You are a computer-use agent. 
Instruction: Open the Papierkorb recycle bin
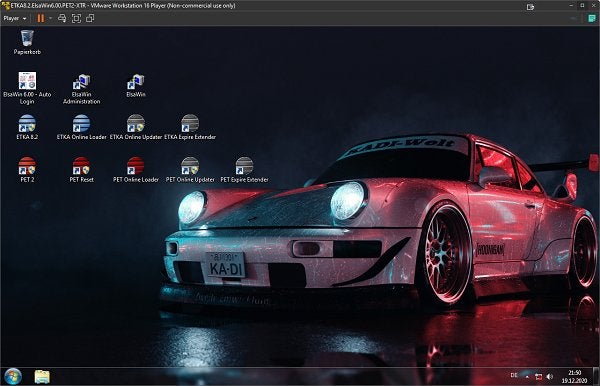[27, 42]
